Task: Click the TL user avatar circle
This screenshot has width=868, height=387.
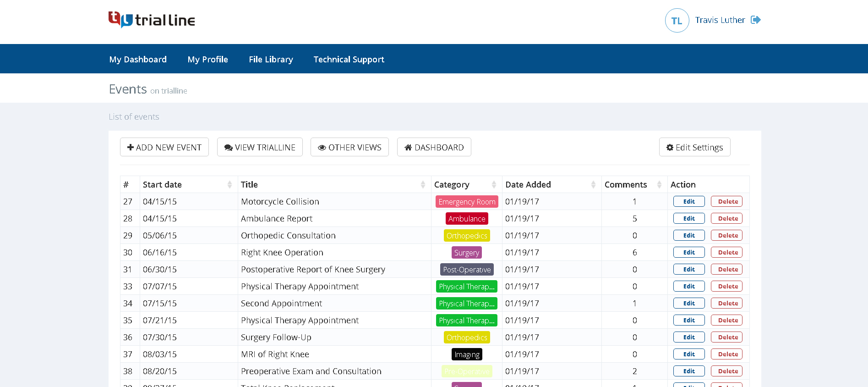Action: pyautogui.click(x=677, y=21)
